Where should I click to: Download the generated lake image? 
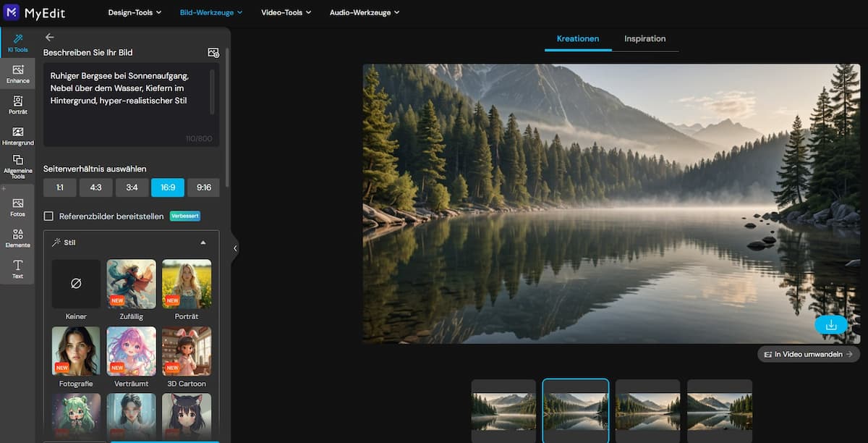coord(831,325)
